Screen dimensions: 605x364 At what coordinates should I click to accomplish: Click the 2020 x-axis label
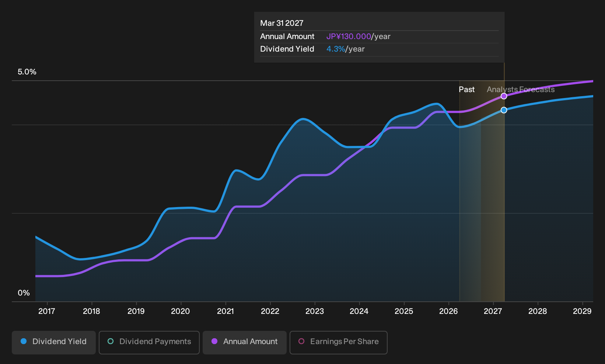[181, 311]
